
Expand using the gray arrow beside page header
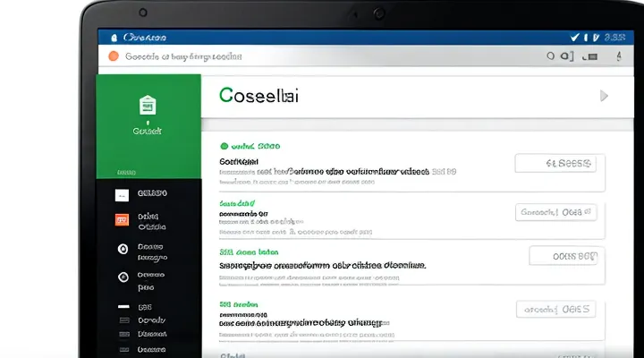point(604,95)
